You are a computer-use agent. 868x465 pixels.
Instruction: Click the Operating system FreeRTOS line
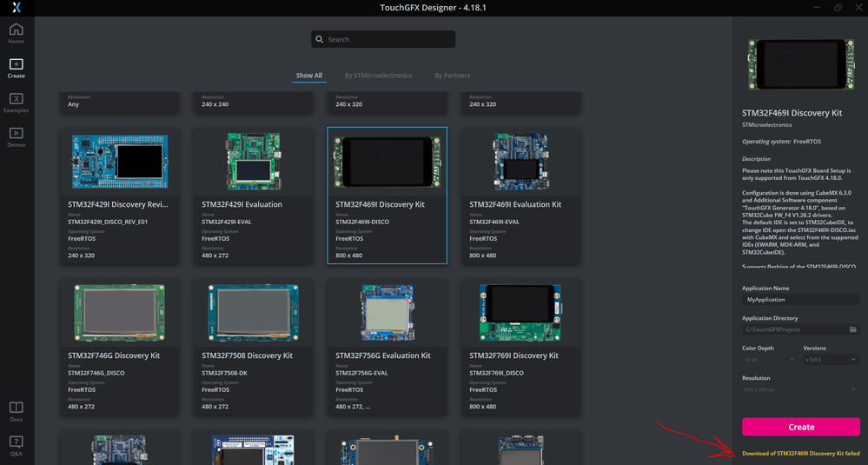[x=781, y=142]
